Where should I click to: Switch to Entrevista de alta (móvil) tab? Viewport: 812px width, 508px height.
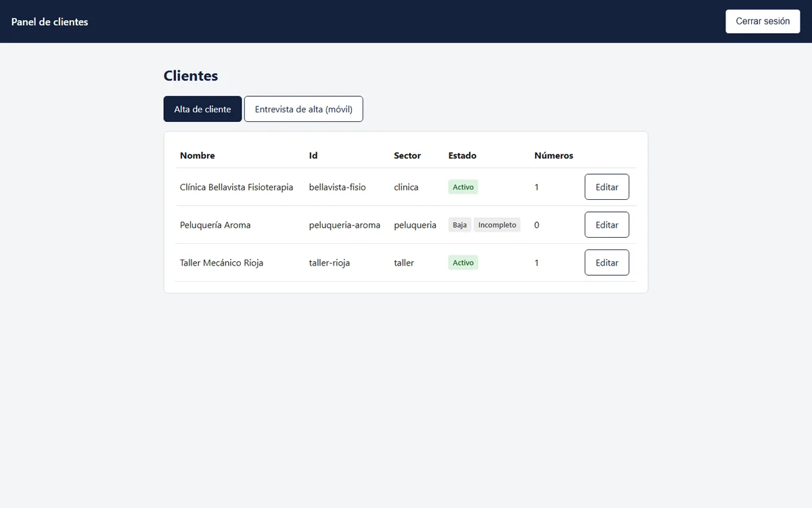click(x=304, y=109)
